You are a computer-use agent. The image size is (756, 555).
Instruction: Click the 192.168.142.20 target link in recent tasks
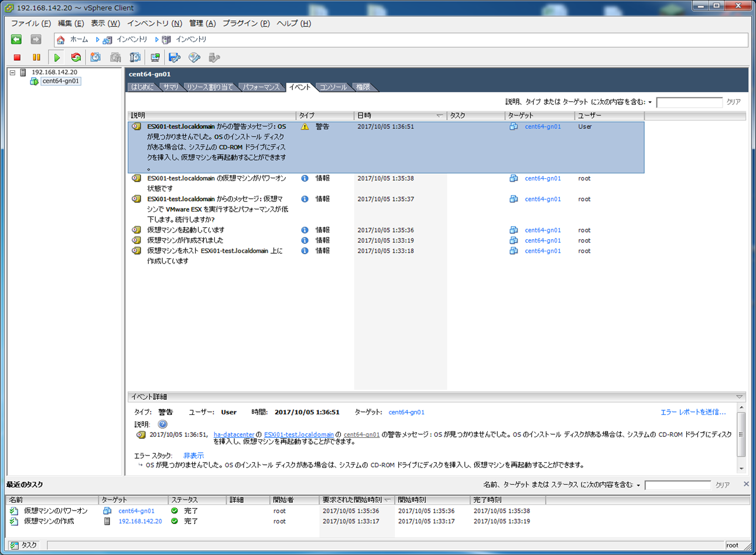(x=140, y=522)
